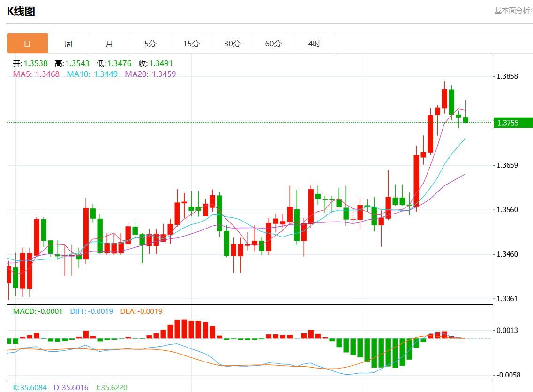Switch to the 月 monthly tab
Viewport: 533px width, 392px height.
[109, 44]
